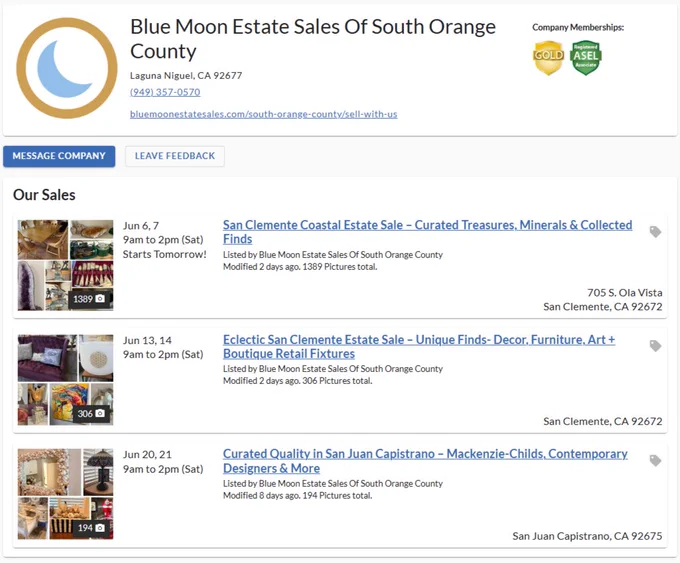Open Curated Quality in San Juan Capistrano listing

click(x=425, y=461)
